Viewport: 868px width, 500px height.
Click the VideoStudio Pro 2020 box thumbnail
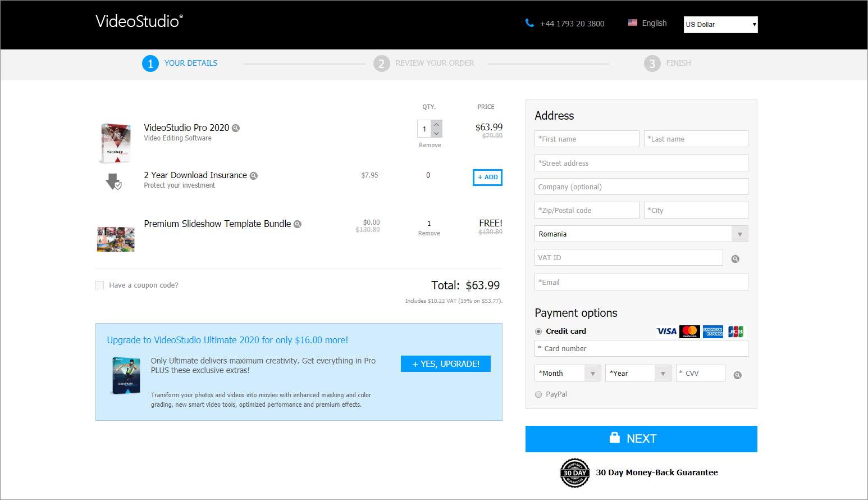coord(115,143)
